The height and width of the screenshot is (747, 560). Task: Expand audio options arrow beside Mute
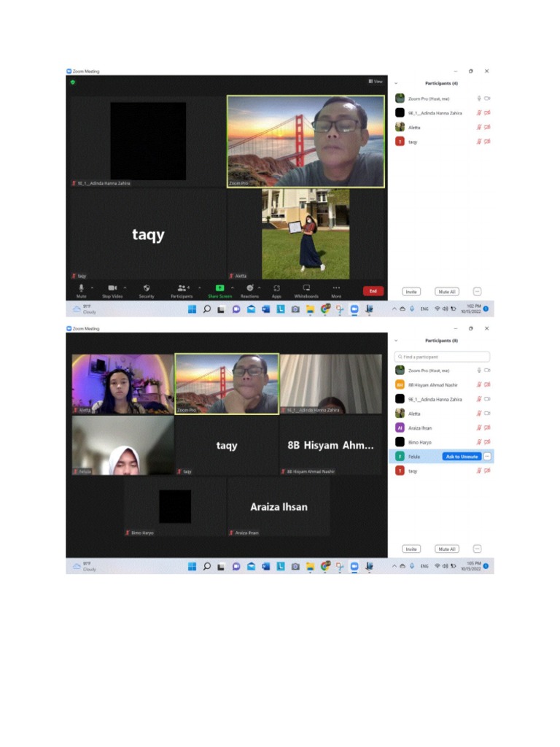tap(92, 287)
